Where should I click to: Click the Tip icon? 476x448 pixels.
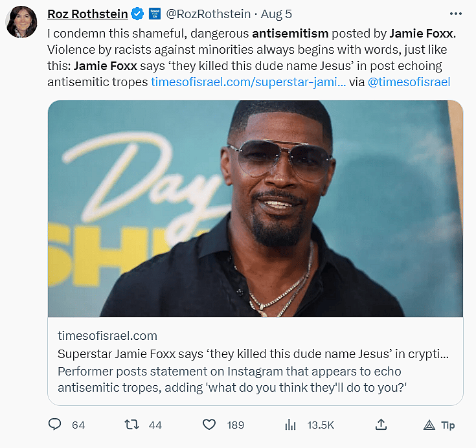[x=429, y=425]
